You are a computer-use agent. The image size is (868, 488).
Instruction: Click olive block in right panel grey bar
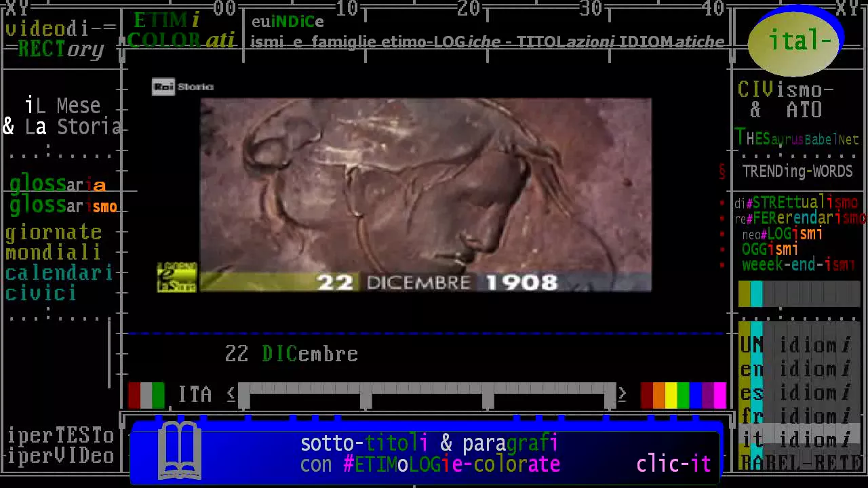pos(745,294)
